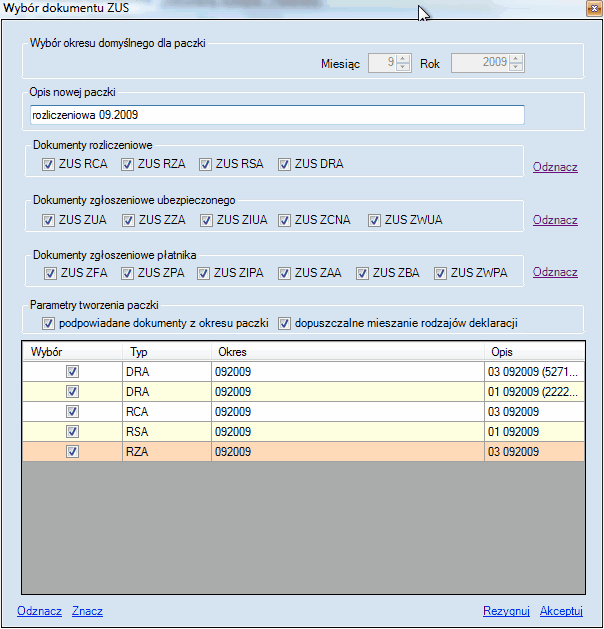The height and width of the screenshot is (629, 604).
Task: Toggle the ZUS ZZA checkbox
Action: (128, 220)
